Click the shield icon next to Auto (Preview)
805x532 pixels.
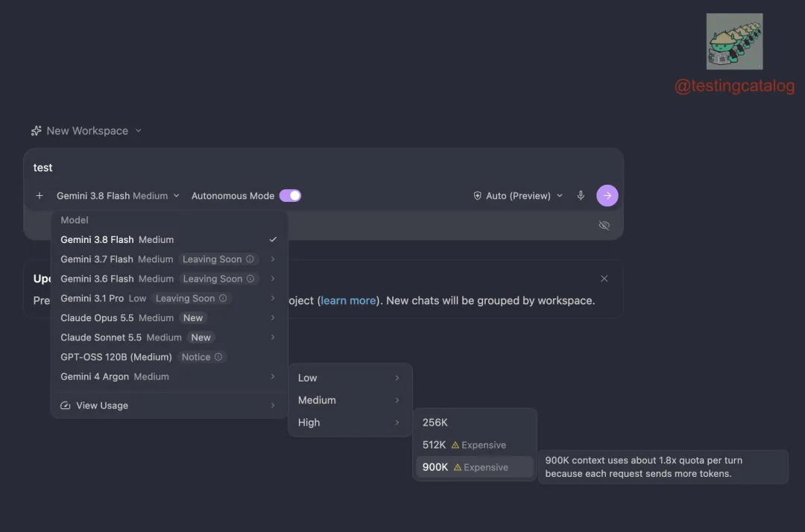click(x=478, y=195)
